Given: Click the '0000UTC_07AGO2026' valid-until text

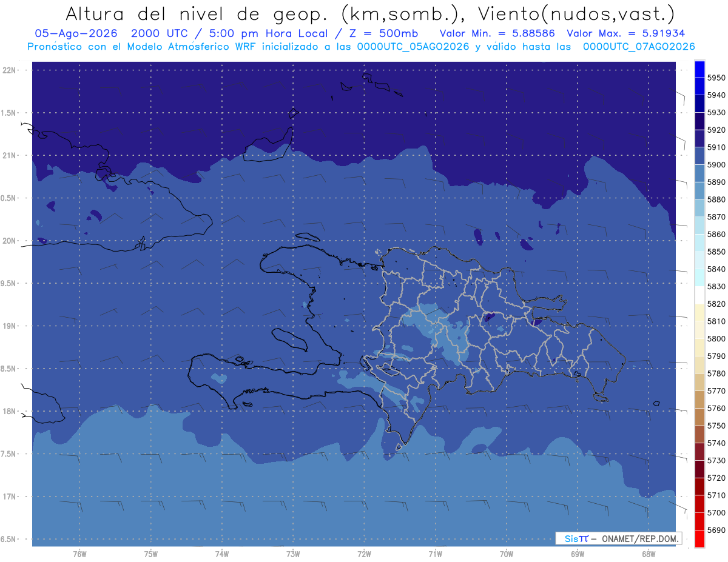Looking at the screenshot, I should click(639, 47).
